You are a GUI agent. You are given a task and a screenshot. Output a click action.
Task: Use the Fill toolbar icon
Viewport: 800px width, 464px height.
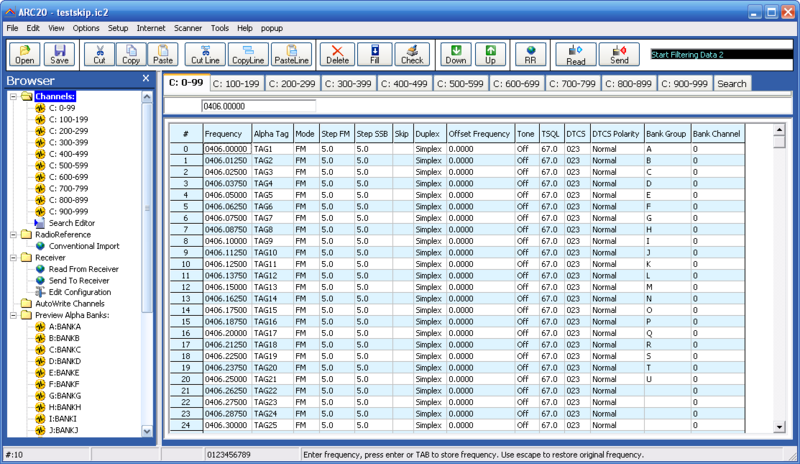click(x=374, y=54)
